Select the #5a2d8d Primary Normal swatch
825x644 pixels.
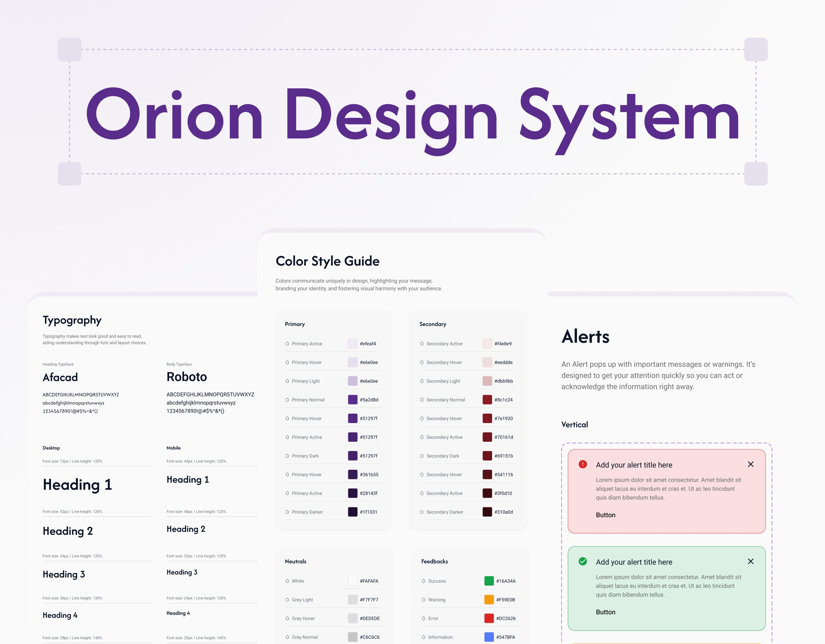click(x=352, y=399)
